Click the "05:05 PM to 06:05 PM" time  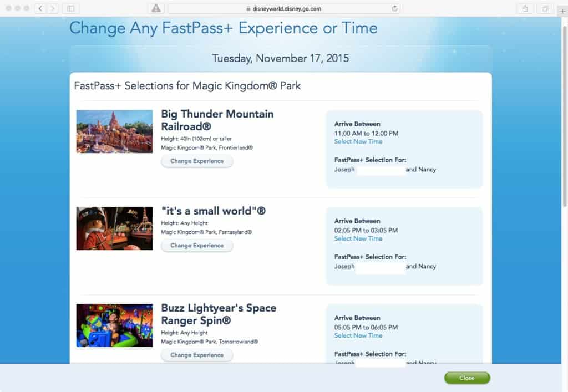(366, 327)
